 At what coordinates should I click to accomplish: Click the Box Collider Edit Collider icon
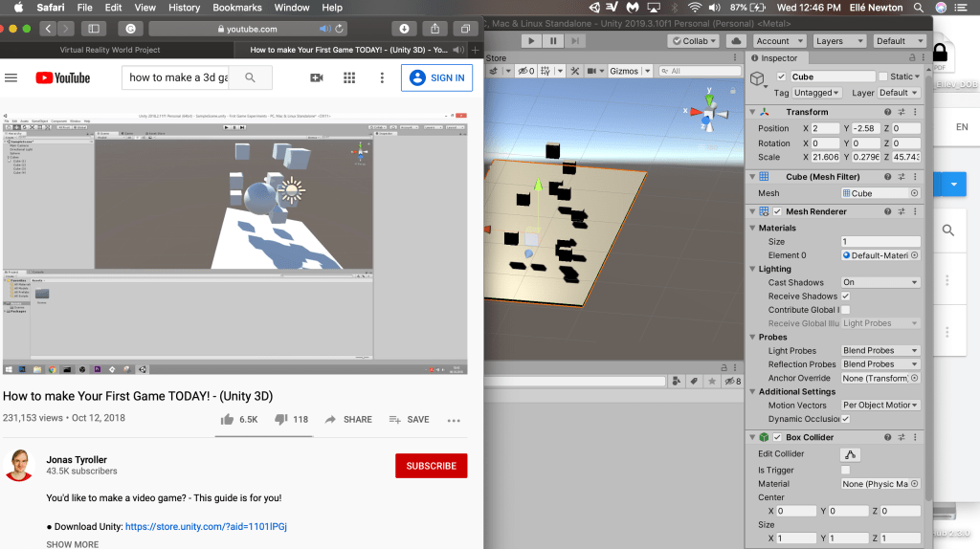(850, 454)
